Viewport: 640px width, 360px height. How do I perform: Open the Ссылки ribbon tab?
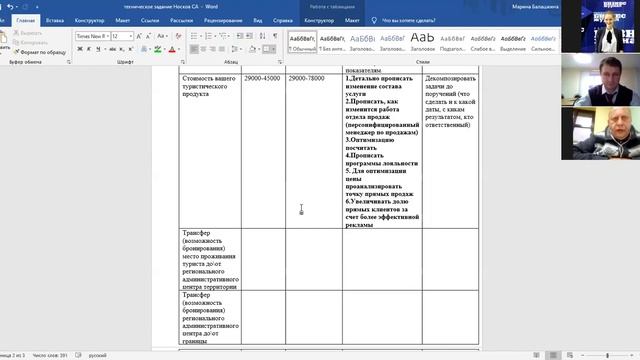click(x=150, y=20)
